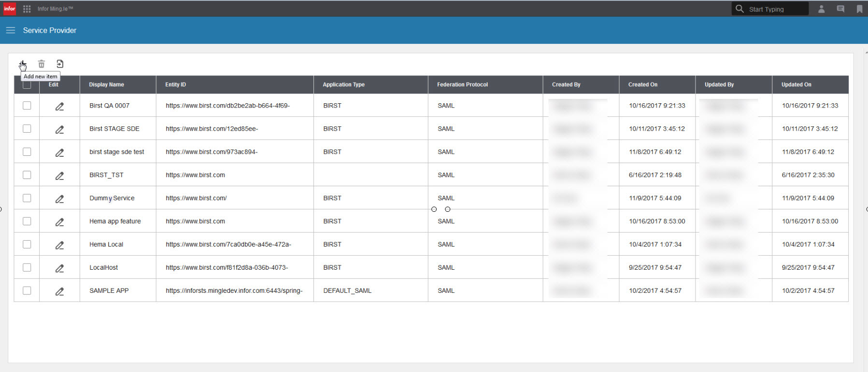Click the Service Provider page title
The height and width of the screenshot is (372, 868).
click(50, 30)
